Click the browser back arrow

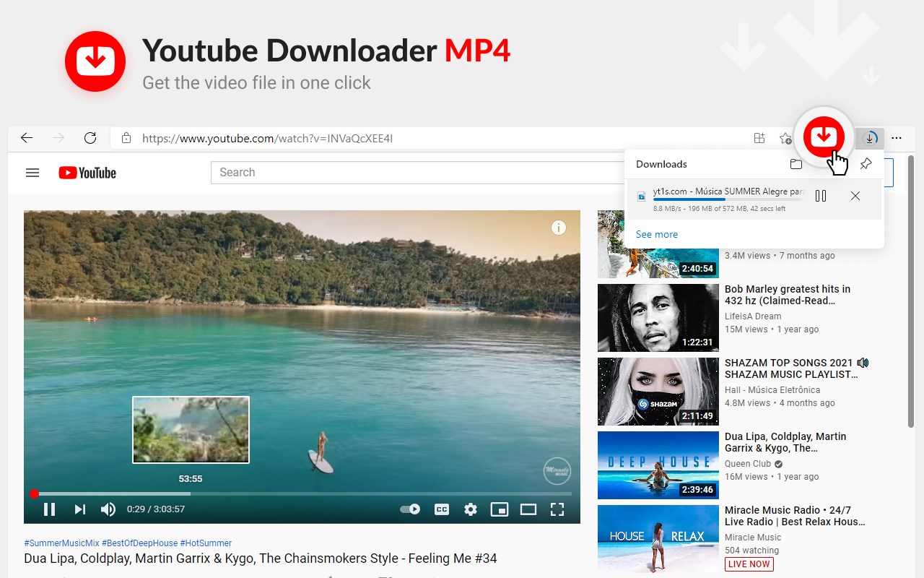tap(27, 138)
